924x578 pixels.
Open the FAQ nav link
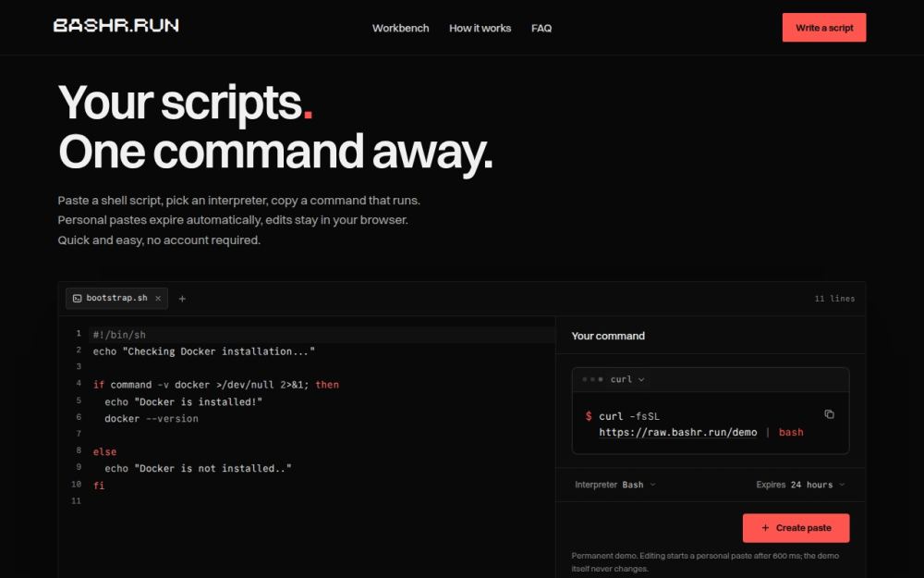tap(541, 28)
